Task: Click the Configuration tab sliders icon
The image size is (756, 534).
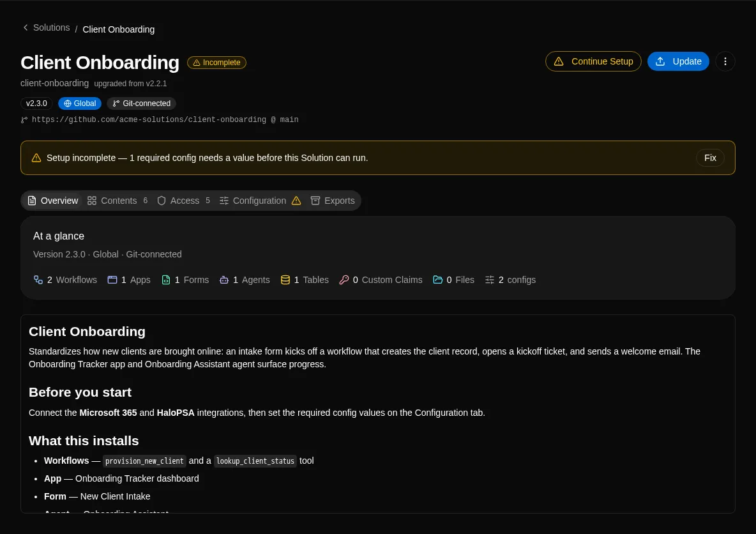Action: 223,201
